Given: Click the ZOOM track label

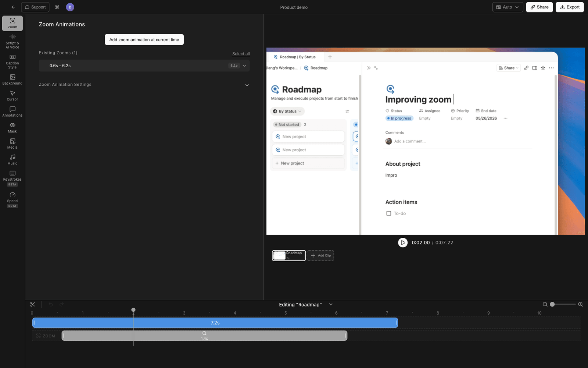Looking at the screenshot, I should 46,336.
